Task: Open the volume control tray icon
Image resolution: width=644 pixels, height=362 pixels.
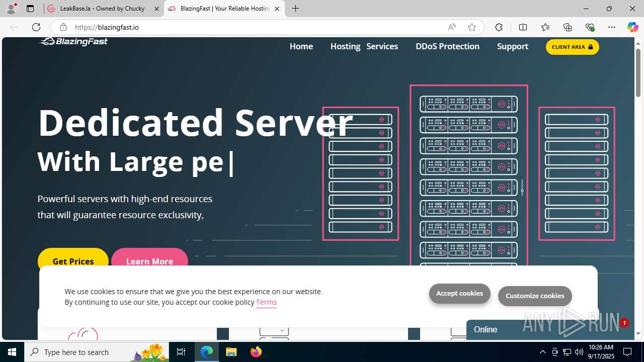Action: 579,352
